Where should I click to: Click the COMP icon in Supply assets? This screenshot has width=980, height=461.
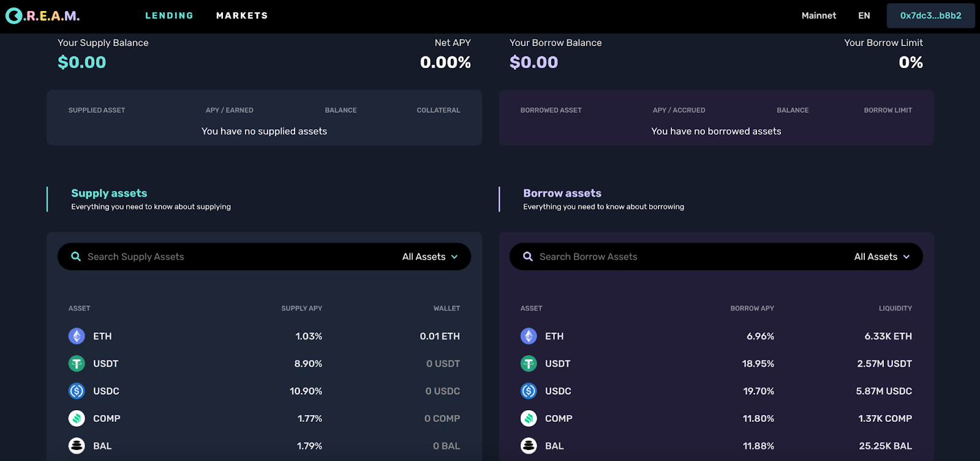77,419
